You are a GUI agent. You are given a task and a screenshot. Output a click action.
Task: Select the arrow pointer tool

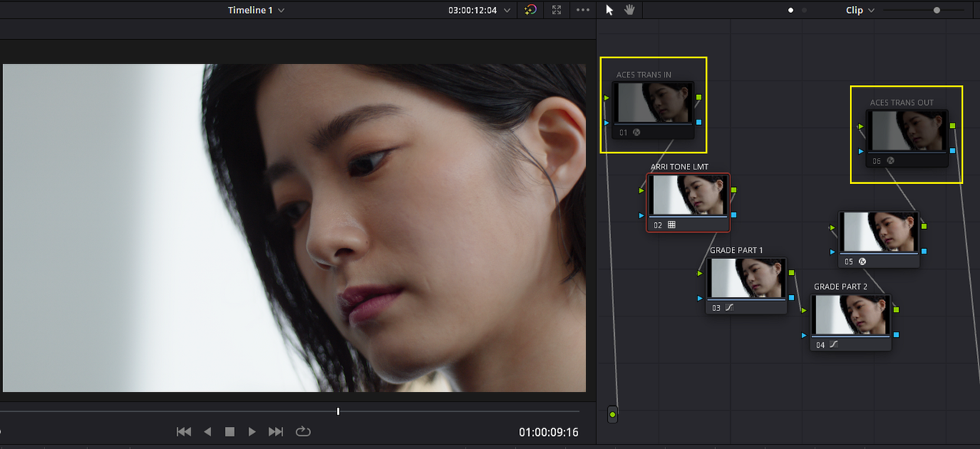click(x=609, y=10)
